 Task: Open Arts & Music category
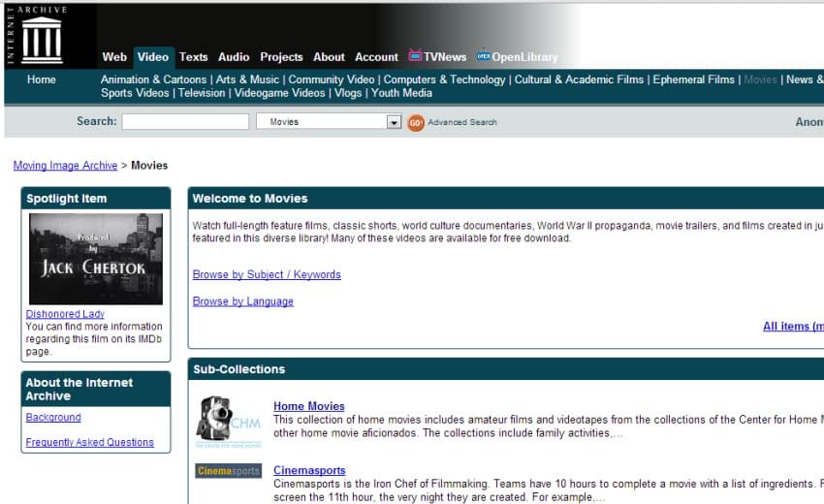247,79
